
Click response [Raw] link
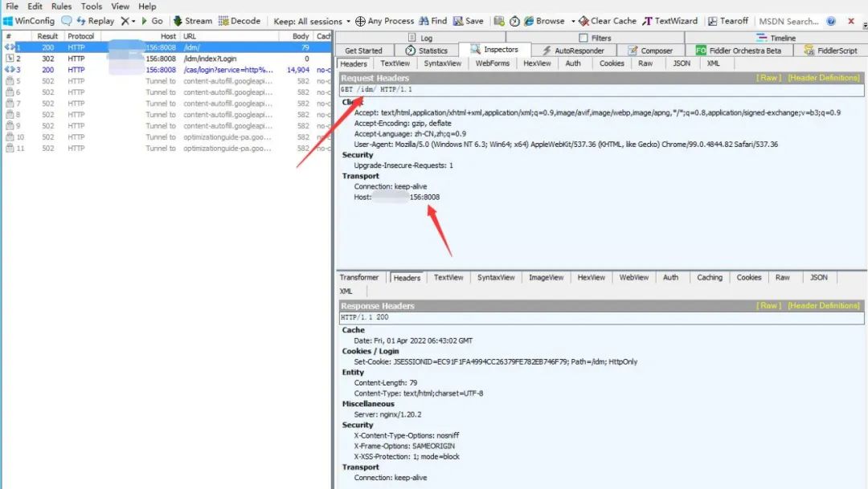click(x=768, y=306)
